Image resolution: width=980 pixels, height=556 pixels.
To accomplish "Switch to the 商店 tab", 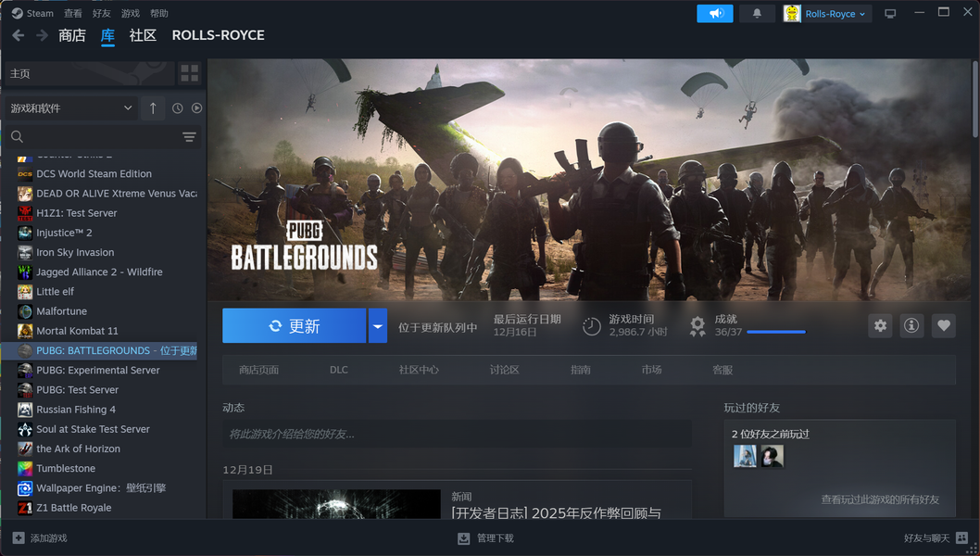I will click(72, 35).
